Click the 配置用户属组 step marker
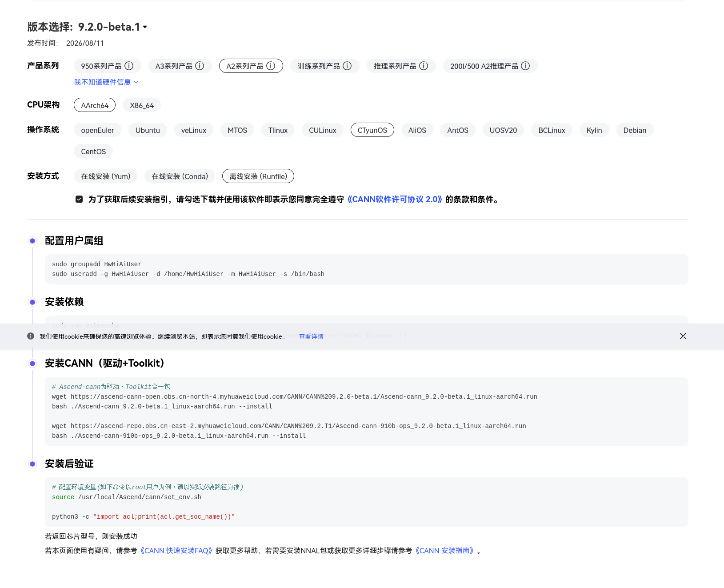 click(x=32, y=241)
